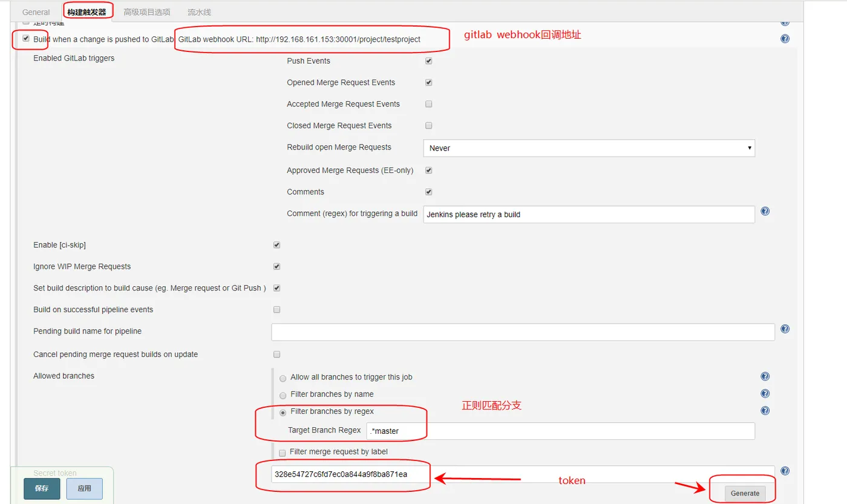Click the Enabled GitLab triggers label

74,58
